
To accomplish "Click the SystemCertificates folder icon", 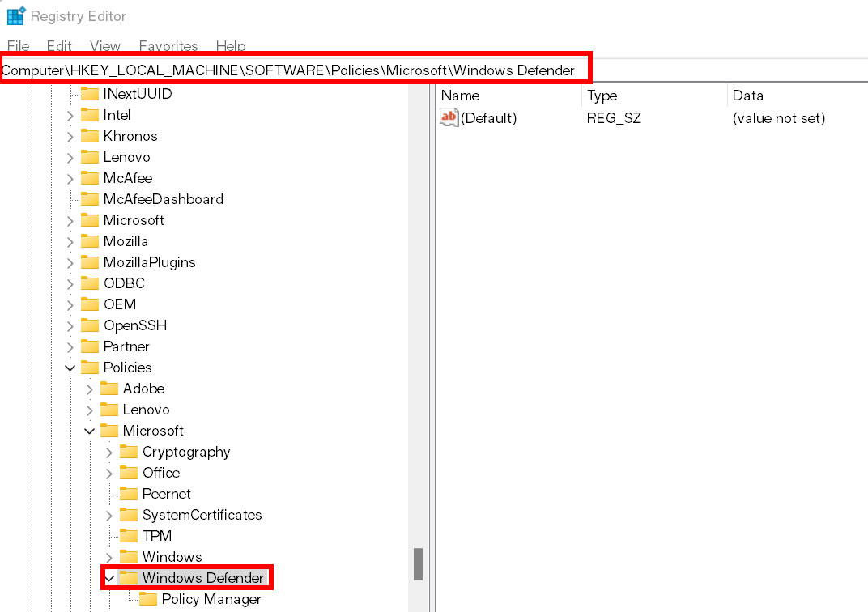I will [x=130, y=514].
